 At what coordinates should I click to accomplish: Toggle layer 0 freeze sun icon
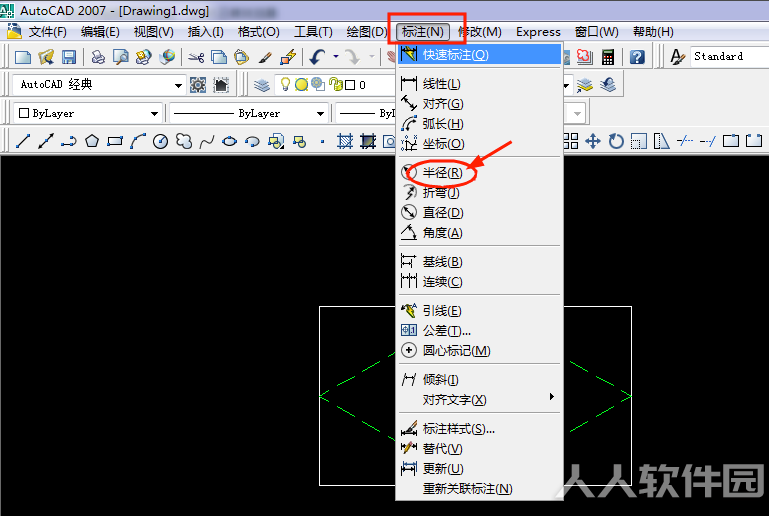click(x=302, y=85)
